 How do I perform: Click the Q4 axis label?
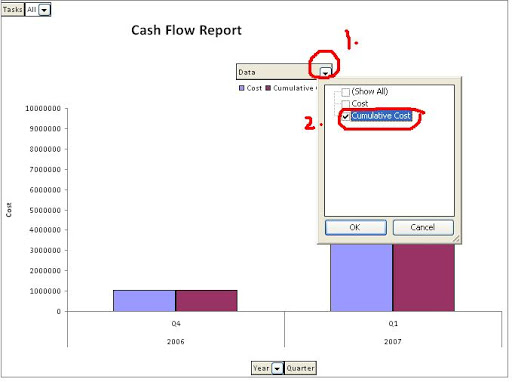pos(176,324)
